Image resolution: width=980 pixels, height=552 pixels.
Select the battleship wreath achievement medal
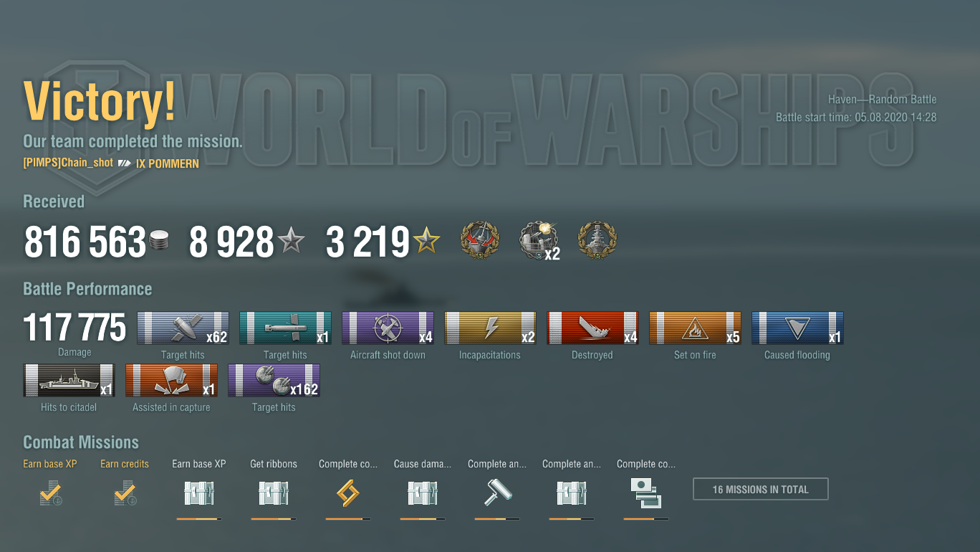(597, 241)
